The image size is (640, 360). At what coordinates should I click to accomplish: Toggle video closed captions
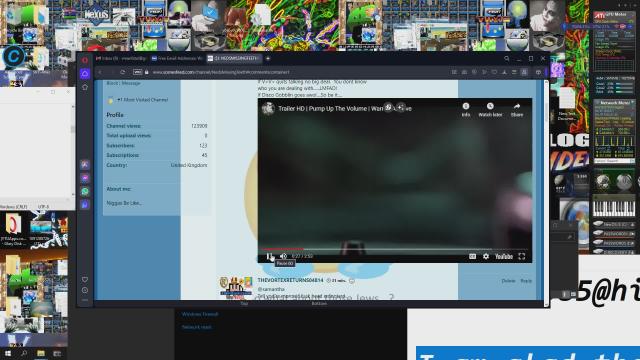coord(472,256)
